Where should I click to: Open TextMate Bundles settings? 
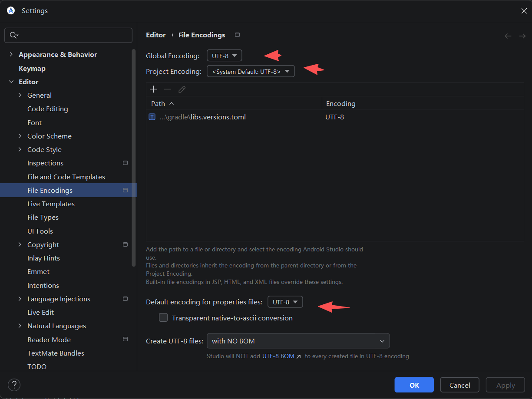[56, 353]
